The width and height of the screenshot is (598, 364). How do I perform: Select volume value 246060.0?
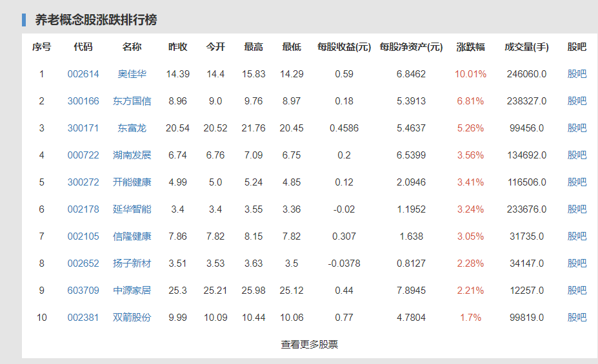tap(526, 74)
